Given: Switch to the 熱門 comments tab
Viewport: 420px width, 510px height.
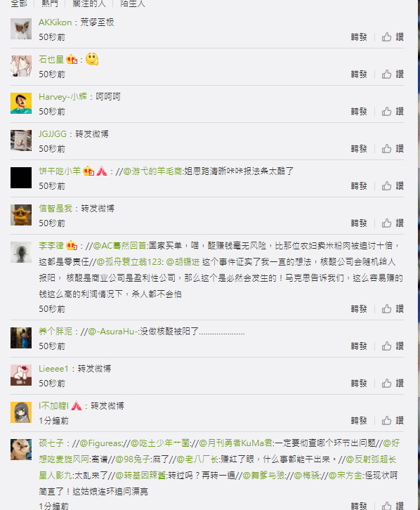Looking at the screenshot, I should tap(50, 4).
